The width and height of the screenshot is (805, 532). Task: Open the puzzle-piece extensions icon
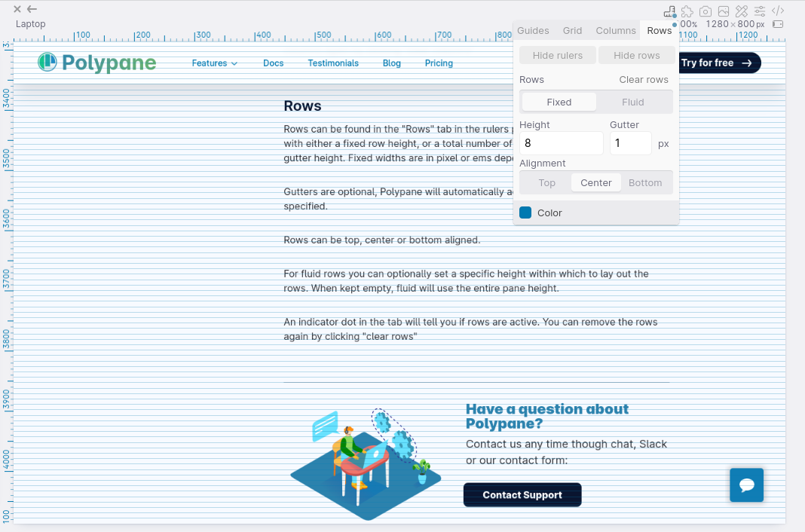pyautogui.click(x=687, y=11)
